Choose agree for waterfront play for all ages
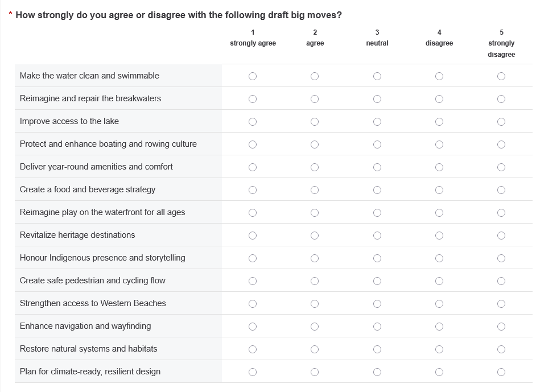This screenshot has width=536, height=392. coord(315,213)
